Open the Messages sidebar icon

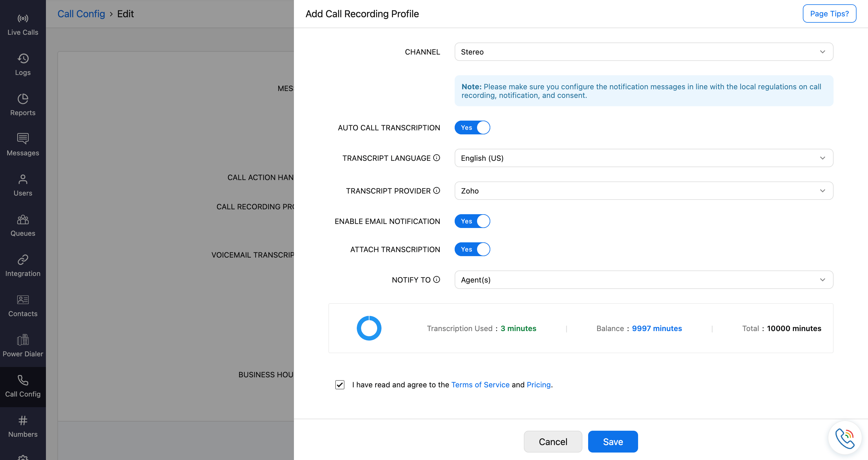[x=23, y=138]
